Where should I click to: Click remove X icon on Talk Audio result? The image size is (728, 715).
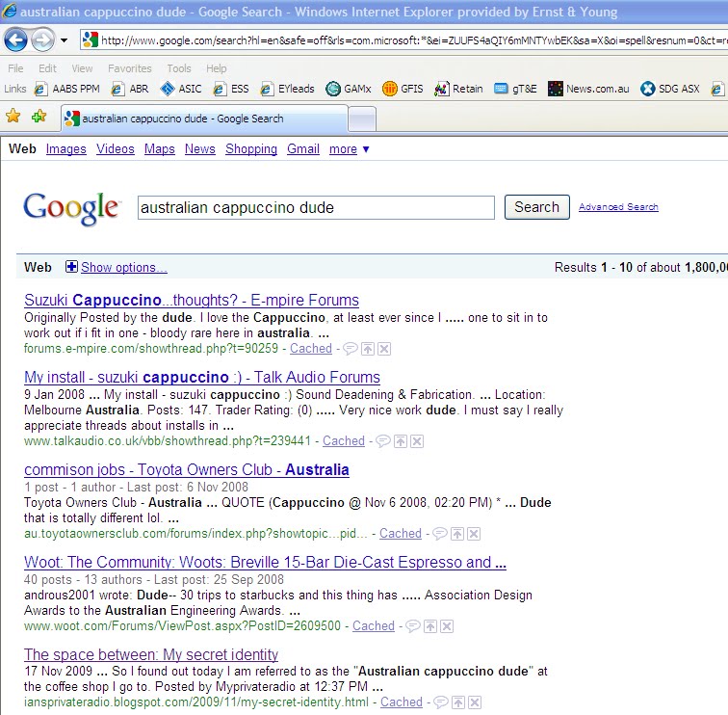coord(417,441)
